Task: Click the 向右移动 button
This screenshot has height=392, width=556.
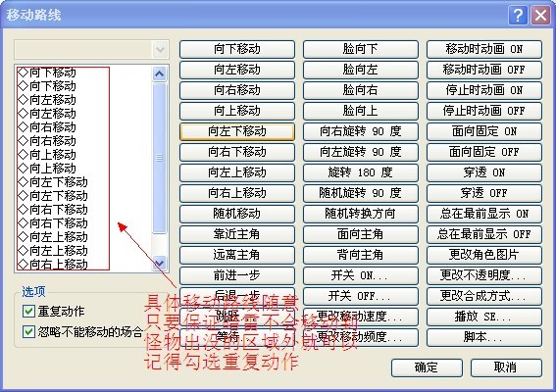Action: coord(237,90)
